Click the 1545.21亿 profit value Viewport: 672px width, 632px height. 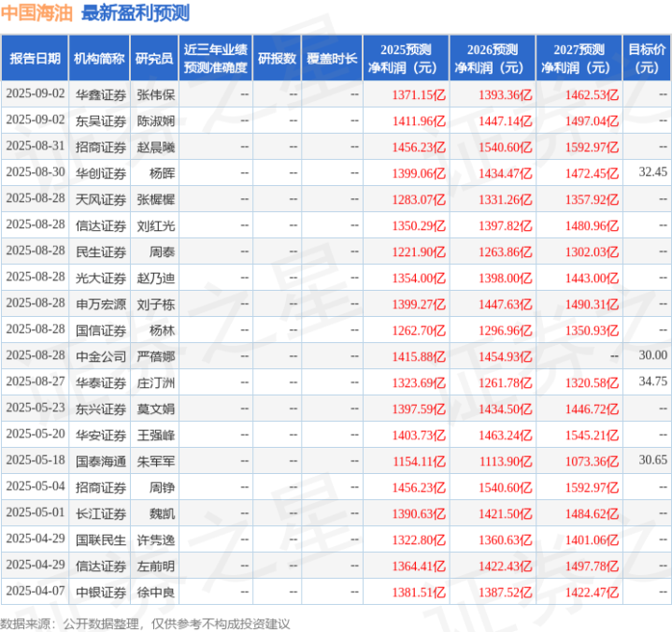[592, 435]
